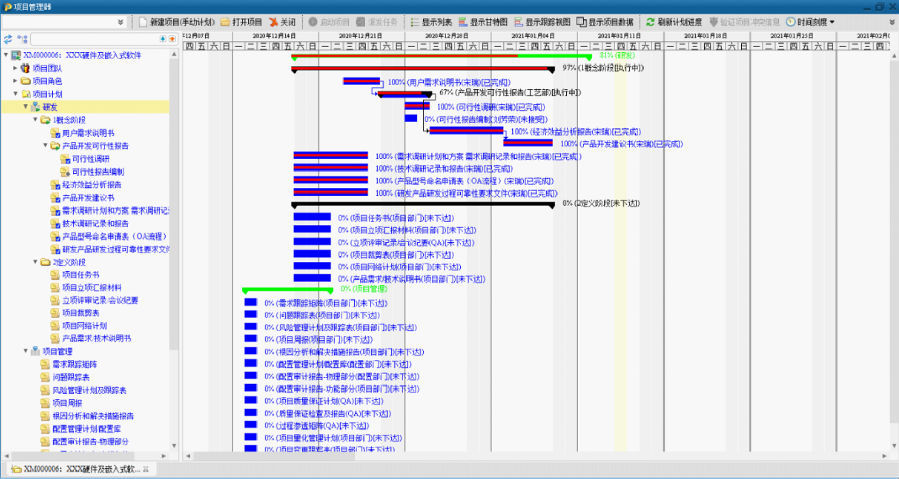Image resolution: width=899 pixels, height=479 pixels.
Task: Collapse the 研发 node
Action: (25, 107)
